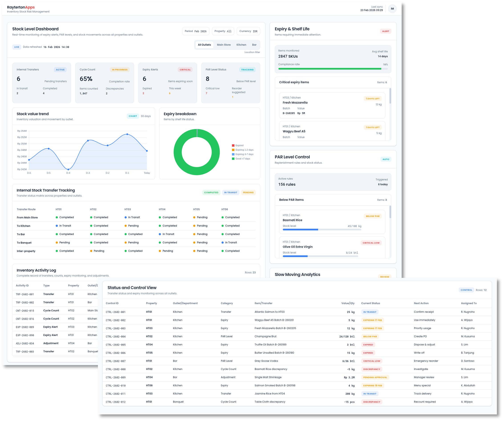Screen dimensions: 504x422
Task: Toggle the COMPLETED filter in transfer tracking
Action: click(x=211, y=192)
